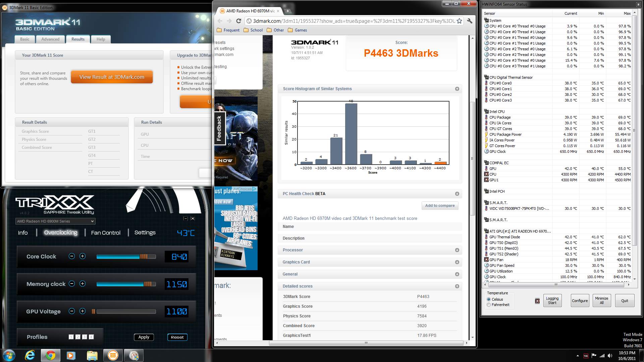This screenshot has height=362, width=644.
Task: Click Add to compare button
Action: [440, 205]
